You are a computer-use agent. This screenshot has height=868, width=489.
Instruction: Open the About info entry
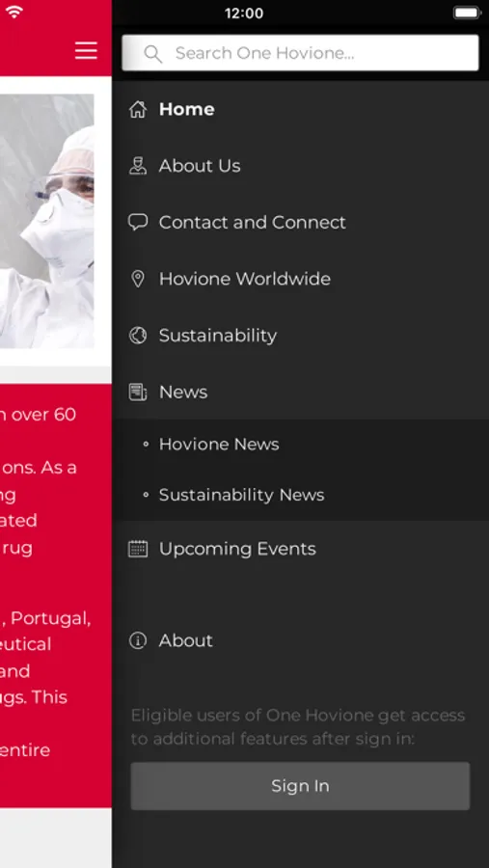(x=185, y=640)
